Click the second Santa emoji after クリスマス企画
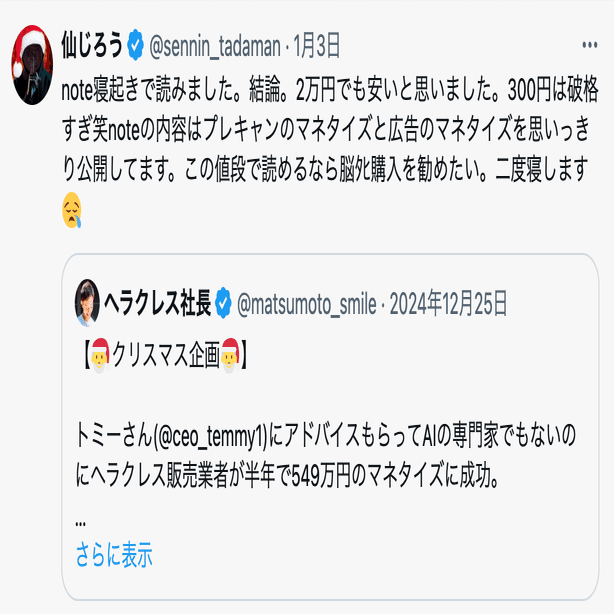 (230, 355)
